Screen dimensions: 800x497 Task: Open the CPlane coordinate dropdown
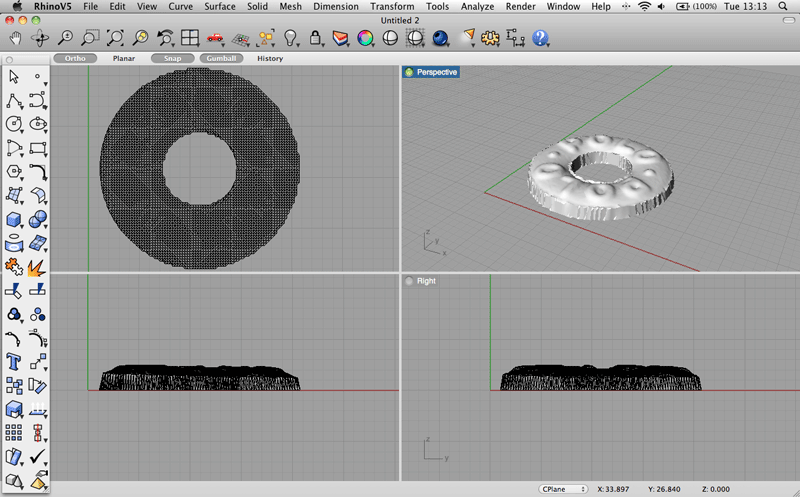click(563, 489)
